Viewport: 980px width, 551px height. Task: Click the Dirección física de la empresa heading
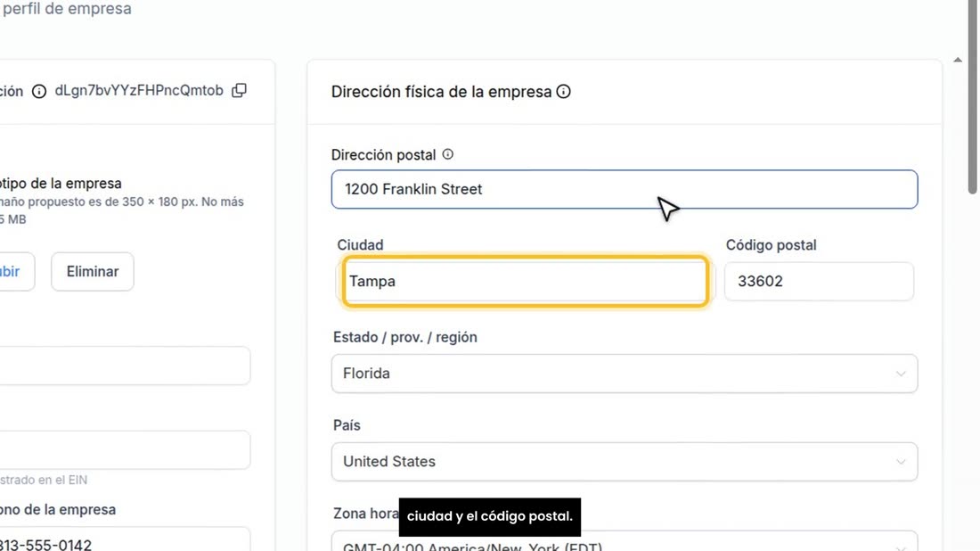click(441, 92)
